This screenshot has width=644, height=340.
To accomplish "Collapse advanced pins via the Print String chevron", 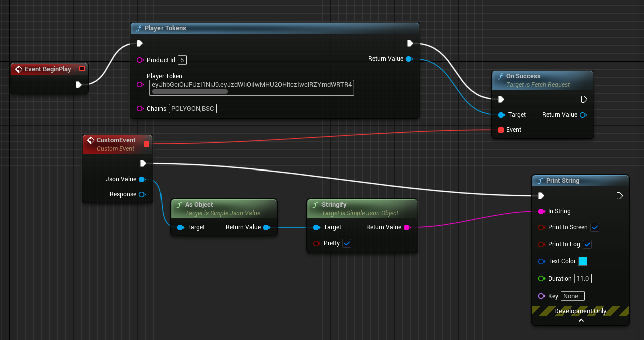I will coord(580,319).
